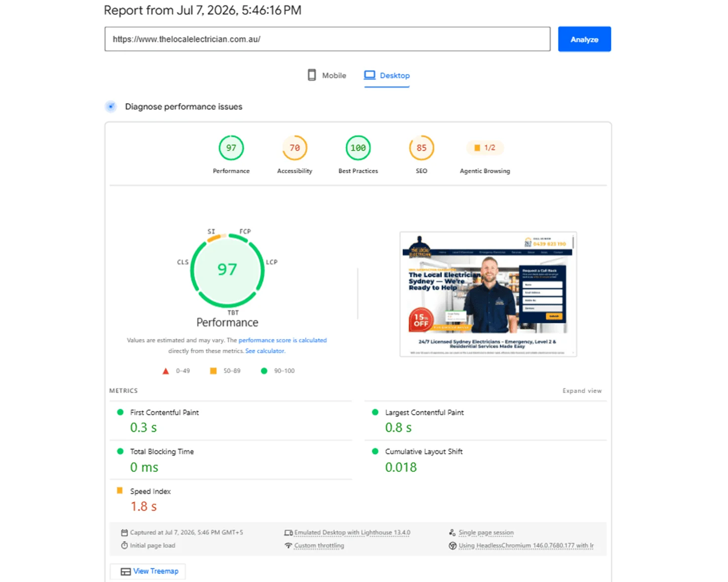Click the Chromium icon beside HeadlessChromium
Screen dimensions: 728x582
pos(452,545)
